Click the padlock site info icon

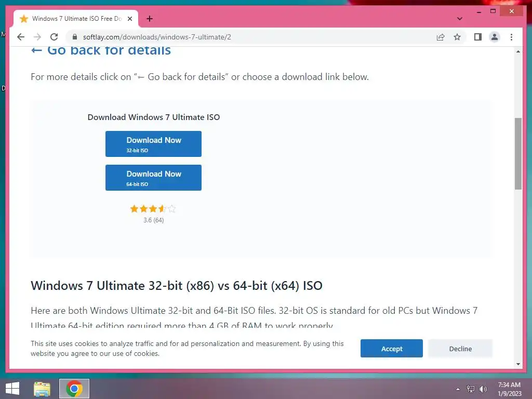point(75,37)
